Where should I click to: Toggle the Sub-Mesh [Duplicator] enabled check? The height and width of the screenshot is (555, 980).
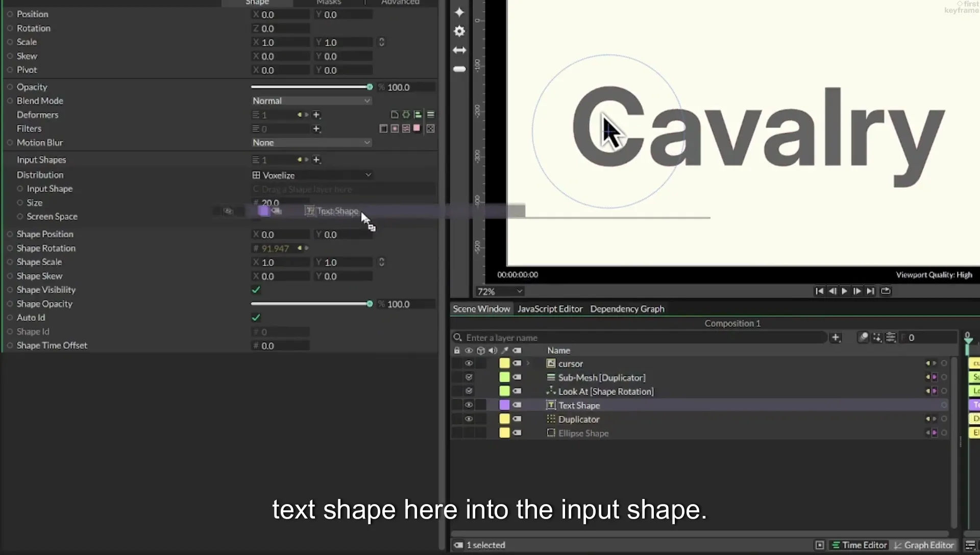tap(469, 377)
